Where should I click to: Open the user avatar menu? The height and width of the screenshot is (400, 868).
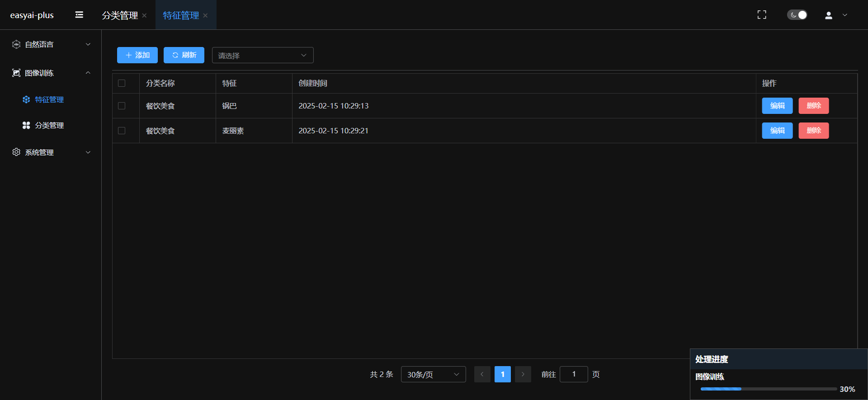829,15
